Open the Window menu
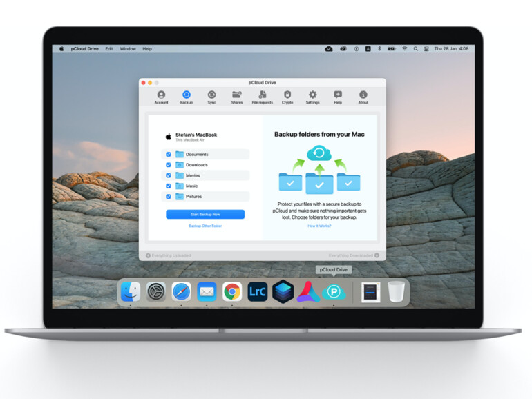The width and height of the screenshot is (532, 399). (x=128, y=49)
